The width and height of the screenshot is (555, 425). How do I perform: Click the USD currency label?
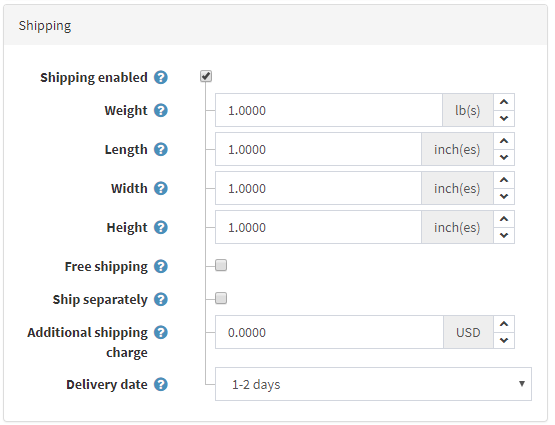pos(468,332)
